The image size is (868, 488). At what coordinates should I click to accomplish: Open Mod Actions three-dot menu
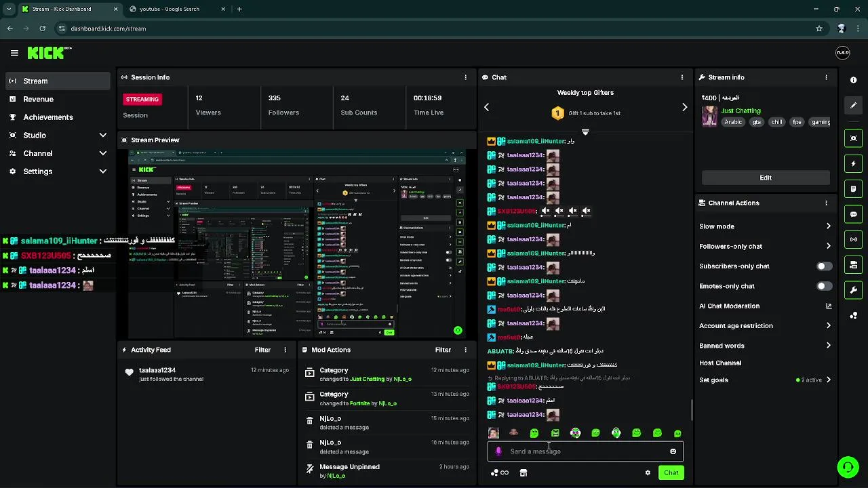coord(465,350)
